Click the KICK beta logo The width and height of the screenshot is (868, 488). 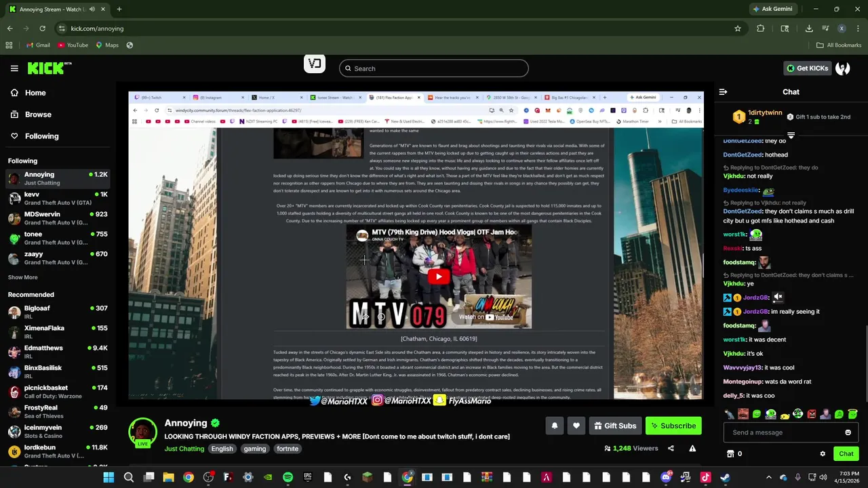[49, 68]
